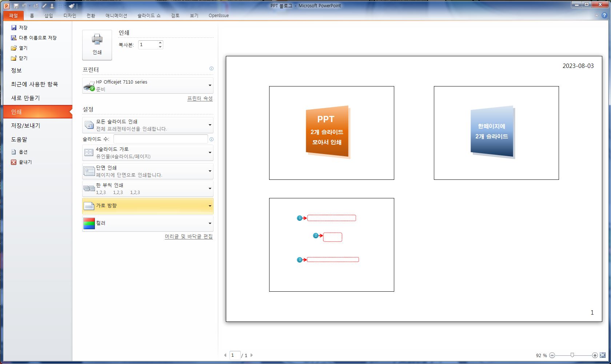611x364 pixels.
Task: Click 다른 이름으로 저장 (Save As)
Action: (x=34, y=38)
